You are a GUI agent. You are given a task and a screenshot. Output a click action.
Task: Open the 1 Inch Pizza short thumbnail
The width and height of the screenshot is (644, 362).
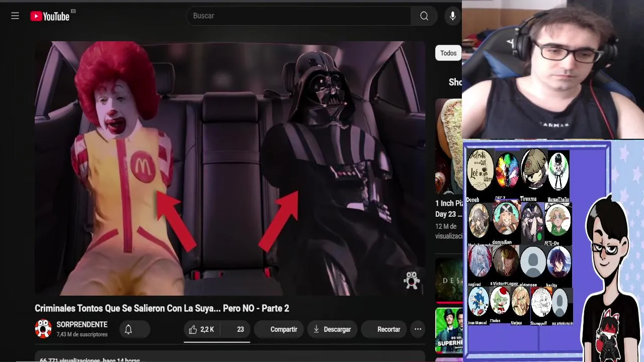pos(449,146)
